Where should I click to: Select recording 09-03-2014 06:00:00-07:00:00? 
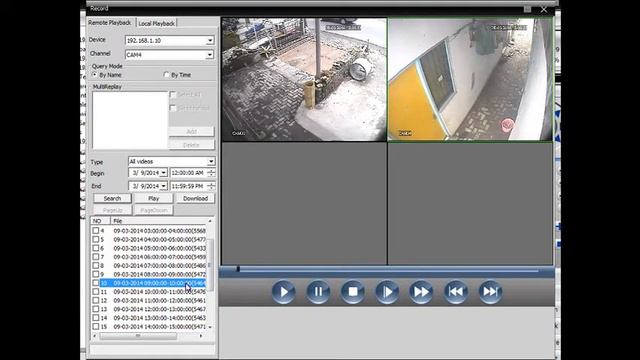[159, 257]
